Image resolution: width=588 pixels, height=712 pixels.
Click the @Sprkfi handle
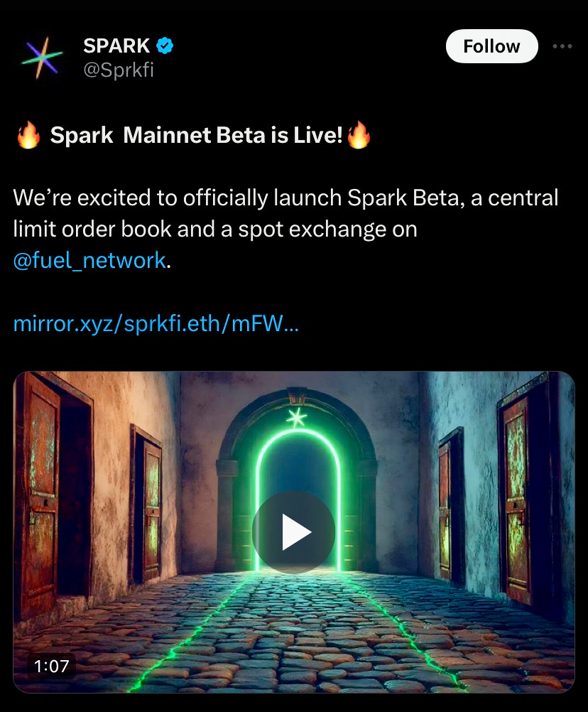pos(119,70)
